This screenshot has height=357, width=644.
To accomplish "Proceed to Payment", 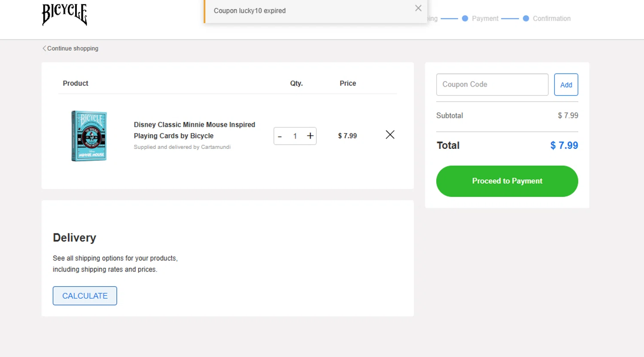I will [507, 181].
